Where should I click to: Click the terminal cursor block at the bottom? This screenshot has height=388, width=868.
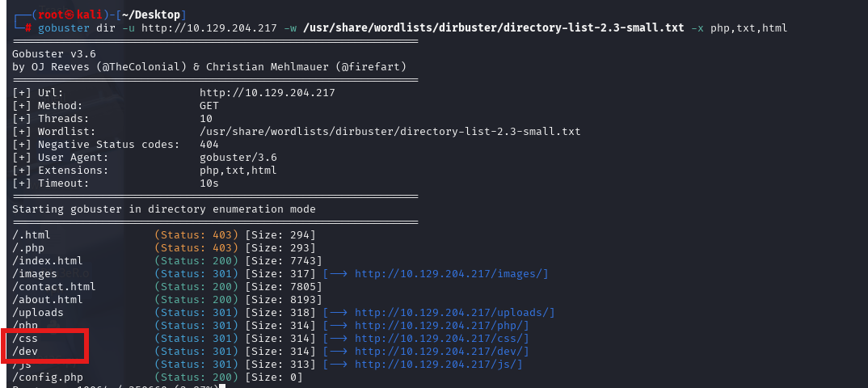(222, 386)
